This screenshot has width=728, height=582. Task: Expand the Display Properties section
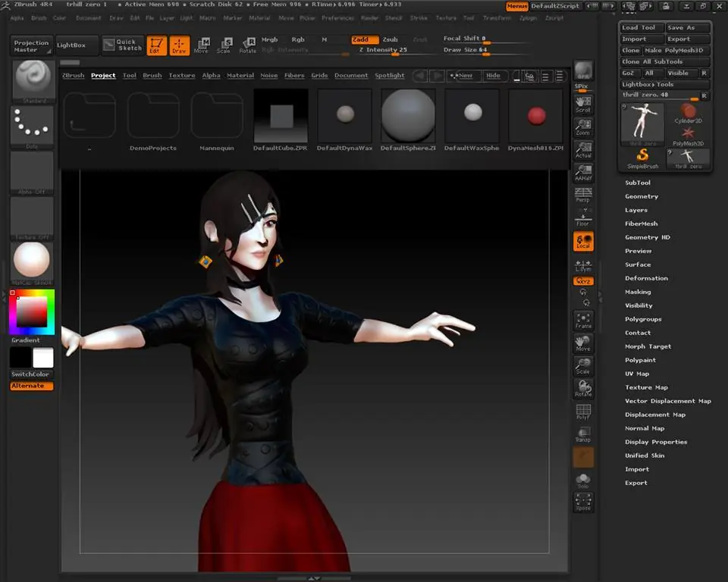click(656, 442)
